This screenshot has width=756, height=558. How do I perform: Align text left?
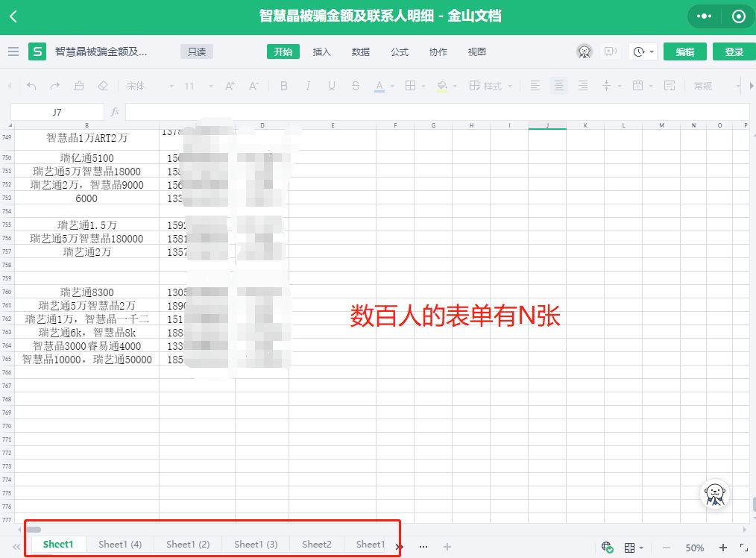(x=535, y=86)
